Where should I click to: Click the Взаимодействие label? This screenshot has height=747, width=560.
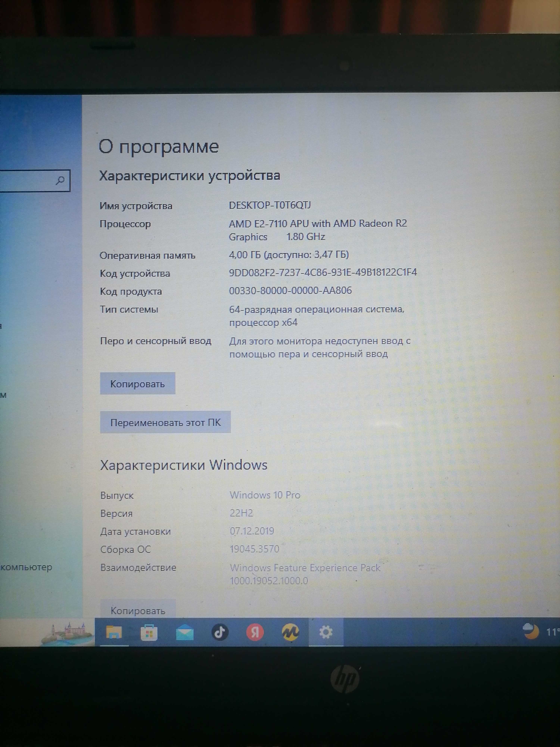click(x=138, y=567)
